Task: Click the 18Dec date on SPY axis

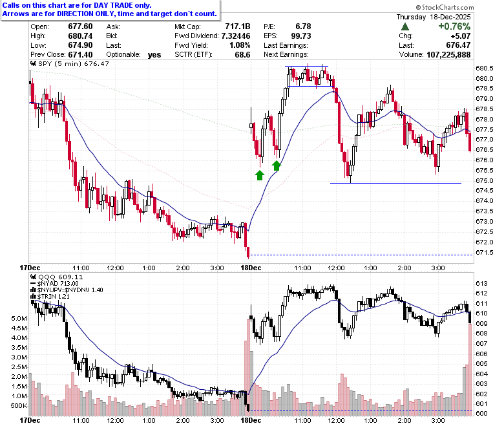Action: (251, 268)
